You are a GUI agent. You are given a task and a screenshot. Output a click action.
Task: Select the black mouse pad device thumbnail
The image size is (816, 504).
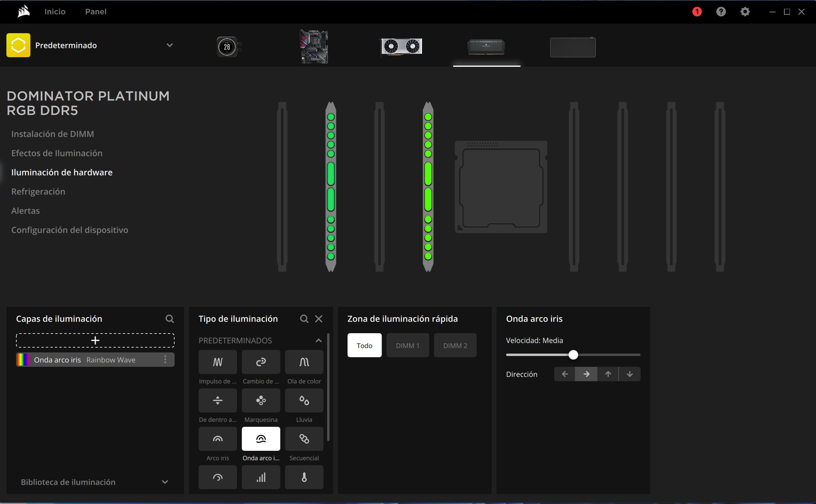click(x=573, y=47)
